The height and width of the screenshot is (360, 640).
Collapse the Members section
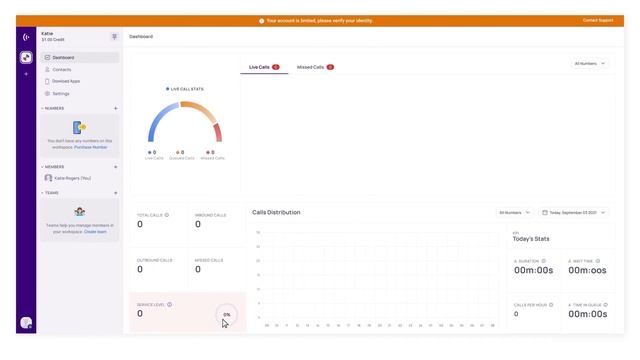tap(42, 167)
